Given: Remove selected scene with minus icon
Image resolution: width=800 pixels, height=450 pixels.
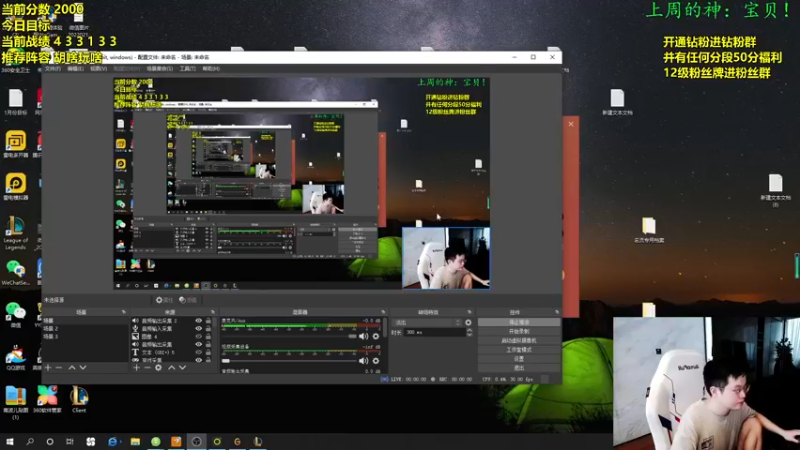Looking at the screenshot, I should pyautogui.click(x=59, y=367).
